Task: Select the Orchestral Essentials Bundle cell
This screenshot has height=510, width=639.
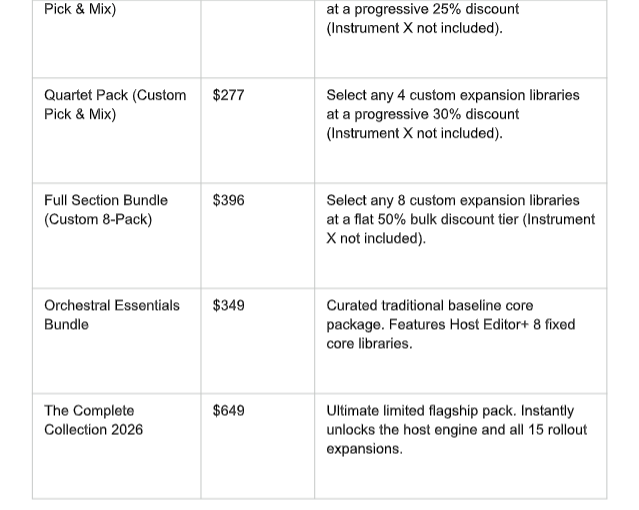Action: point(117,341)
